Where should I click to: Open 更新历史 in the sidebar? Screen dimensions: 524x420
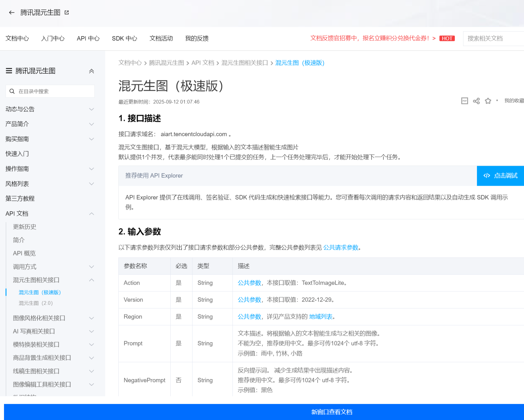click(25, 227)
